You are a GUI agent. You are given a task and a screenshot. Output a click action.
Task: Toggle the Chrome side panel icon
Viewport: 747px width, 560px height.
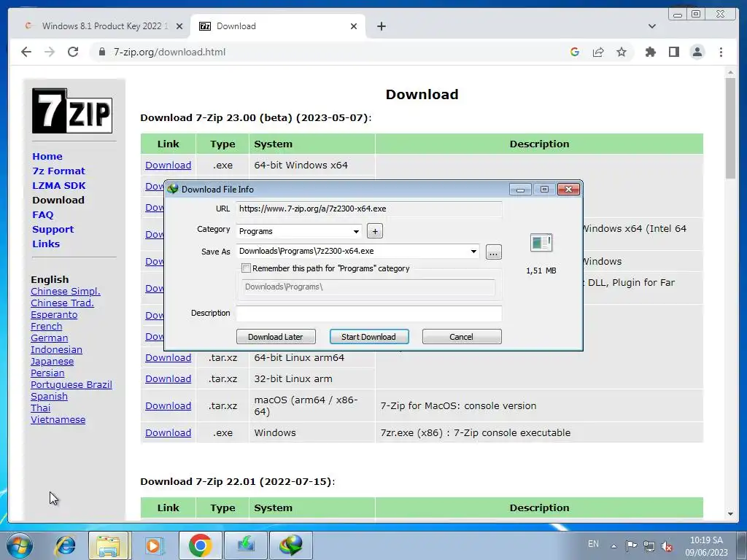[673, 52]
